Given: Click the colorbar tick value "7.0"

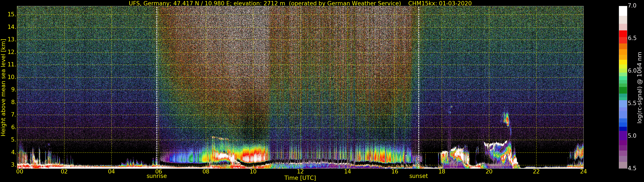Looking at the screenshot, I should [632, 6].
